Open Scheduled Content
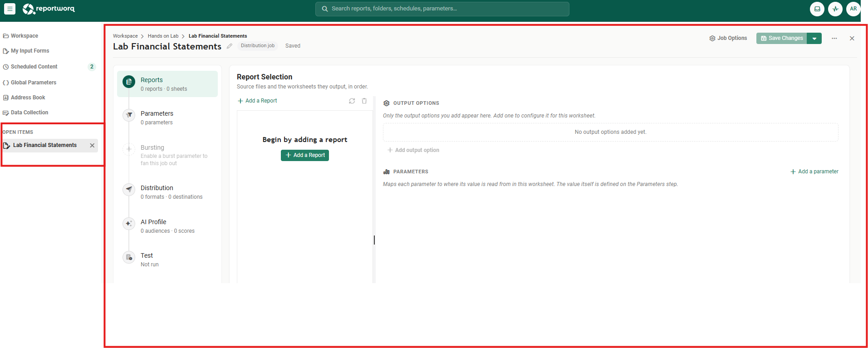Image resolution: width=868 pixels, height=348 pixels. click(x=30, y=67)
